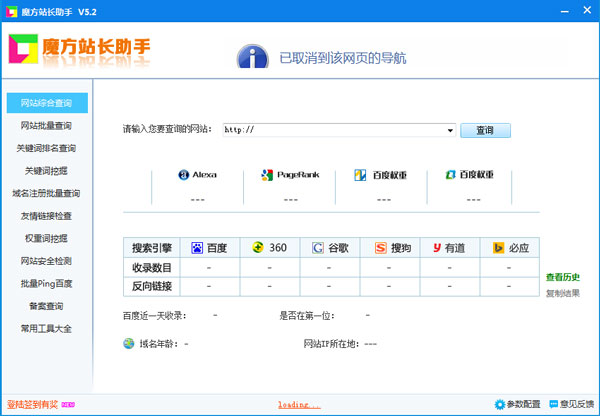
Task: Open 网站安全检测 in sidebar
Action: (x=46, y=261)
